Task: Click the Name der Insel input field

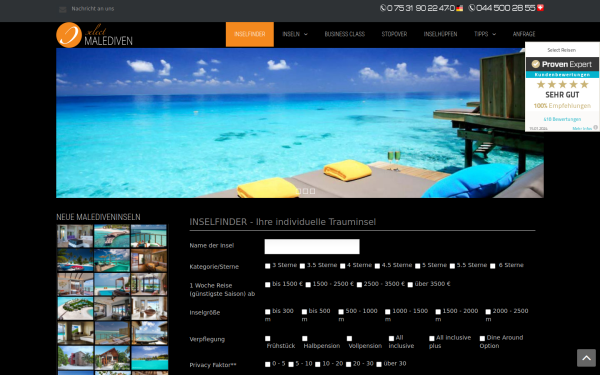Action: 312,246
